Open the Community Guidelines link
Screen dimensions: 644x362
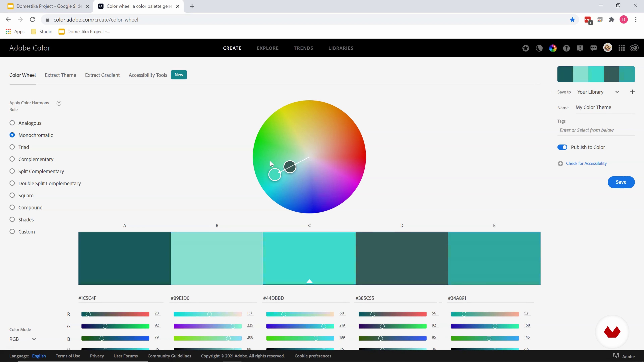coord(169,356)
